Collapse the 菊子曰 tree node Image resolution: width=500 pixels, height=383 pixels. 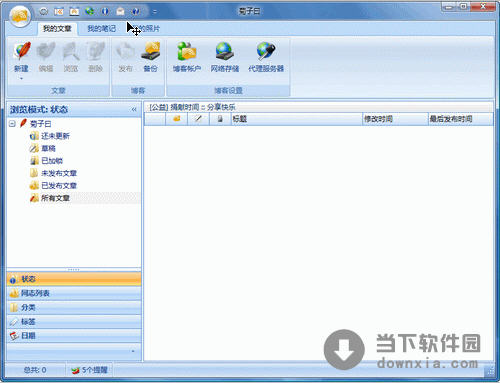pos(12,124)
